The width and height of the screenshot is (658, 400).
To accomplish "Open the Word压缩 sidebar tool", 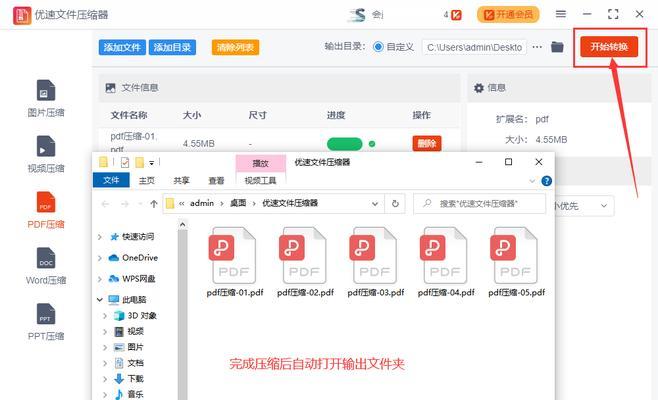I will click(46, 266).
